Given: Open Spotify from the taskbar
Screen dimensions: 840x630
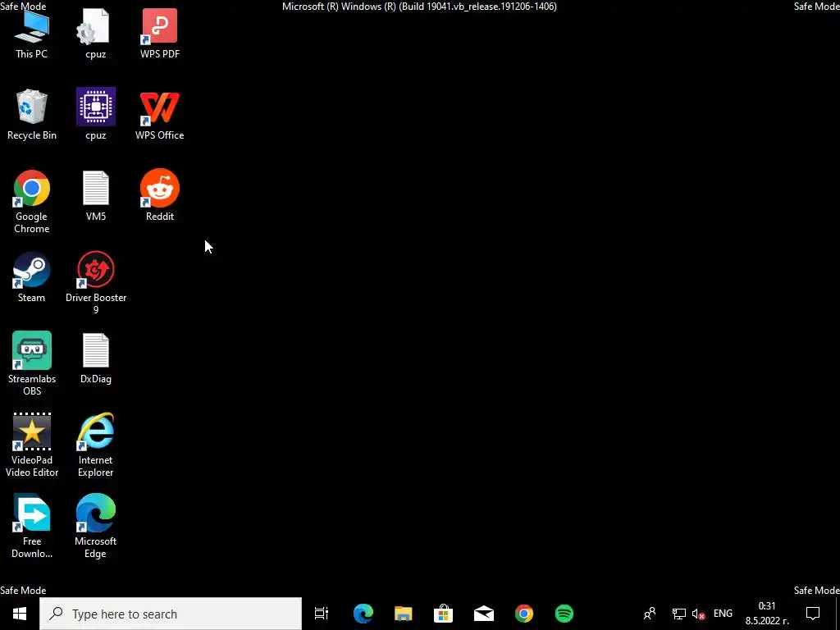Looking at the screenshot, I should pyautogui.click(x=564, y=614).
